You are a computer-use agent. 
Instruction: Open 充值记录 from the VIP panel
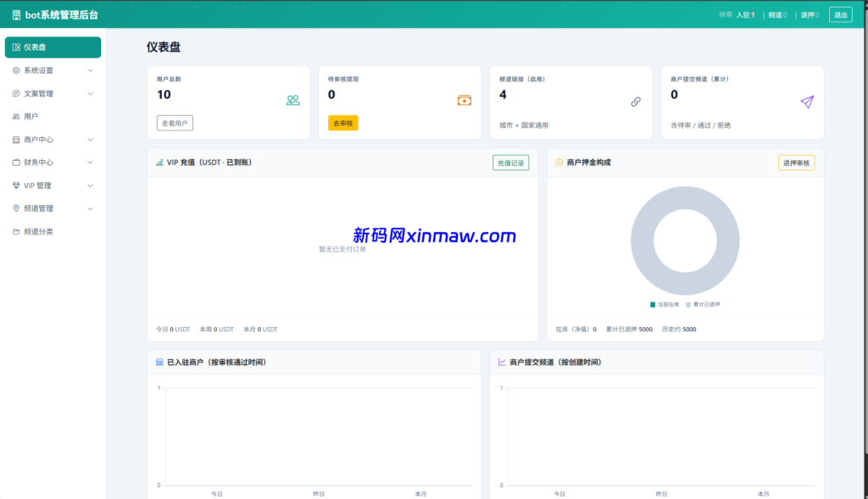coord(510,163)
